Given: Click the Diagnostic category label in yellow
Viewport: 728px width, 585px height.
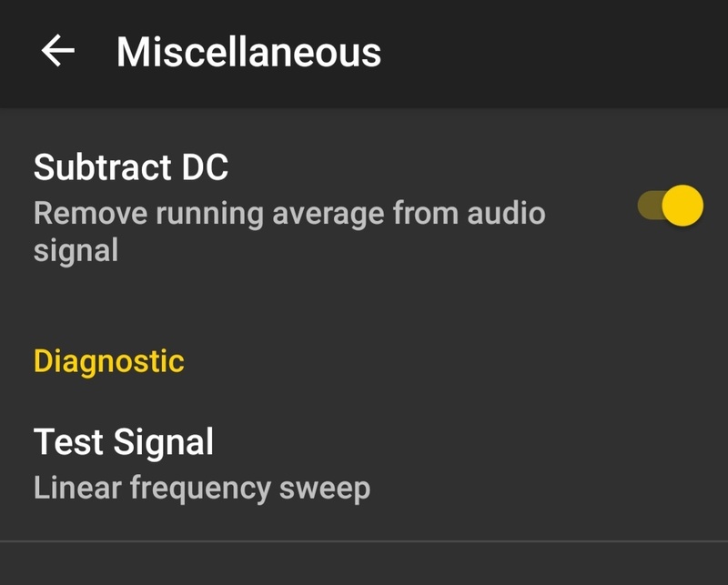Looking at the screenshot, I should tap(108, 361).
